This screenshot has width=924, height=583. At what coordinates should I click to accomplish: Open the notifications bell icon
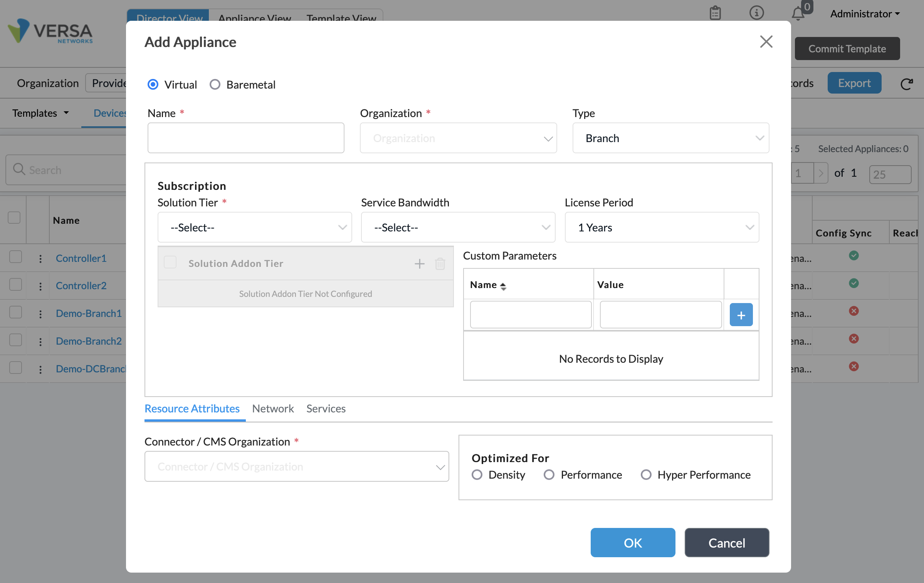[x=798, y=14]
